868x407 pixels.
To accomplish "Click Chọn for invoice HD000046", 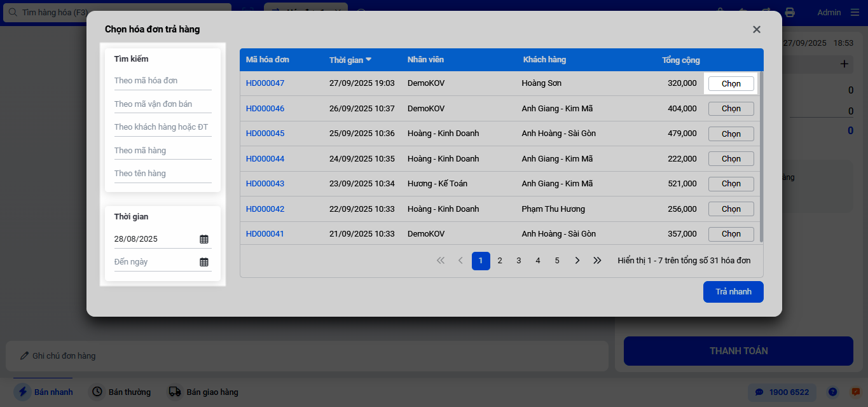I will click(731, 109).
